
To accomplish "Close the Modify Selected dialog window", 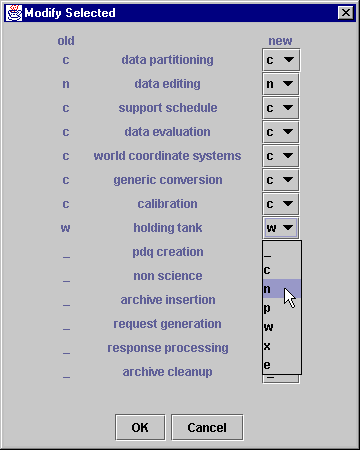I will click(x=346, y=13).
